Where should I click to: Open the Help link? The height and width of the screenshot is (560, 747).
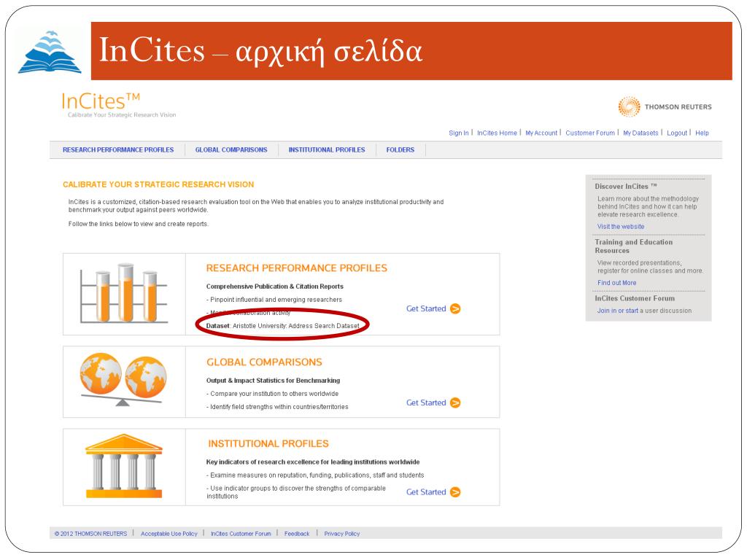(x=702, y=133)
